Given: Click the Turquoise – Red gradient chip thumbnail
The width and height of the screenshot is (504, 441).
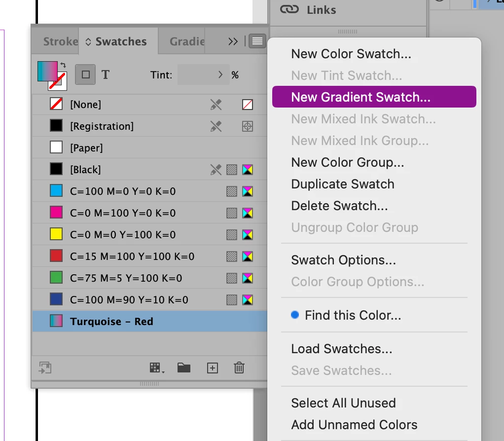Looking at the screenshot, I should [x=56, y=322].
